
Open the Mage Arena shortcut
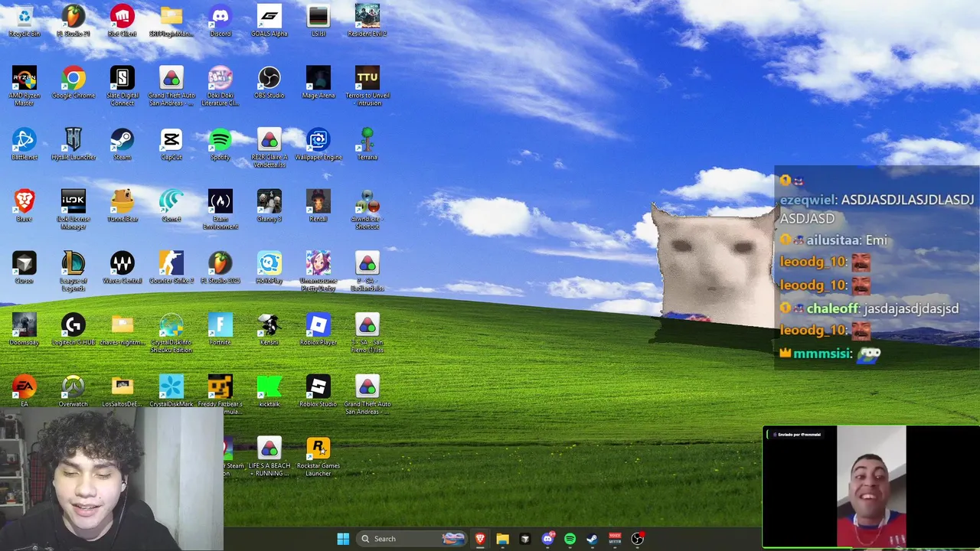[x=318, y=83]
